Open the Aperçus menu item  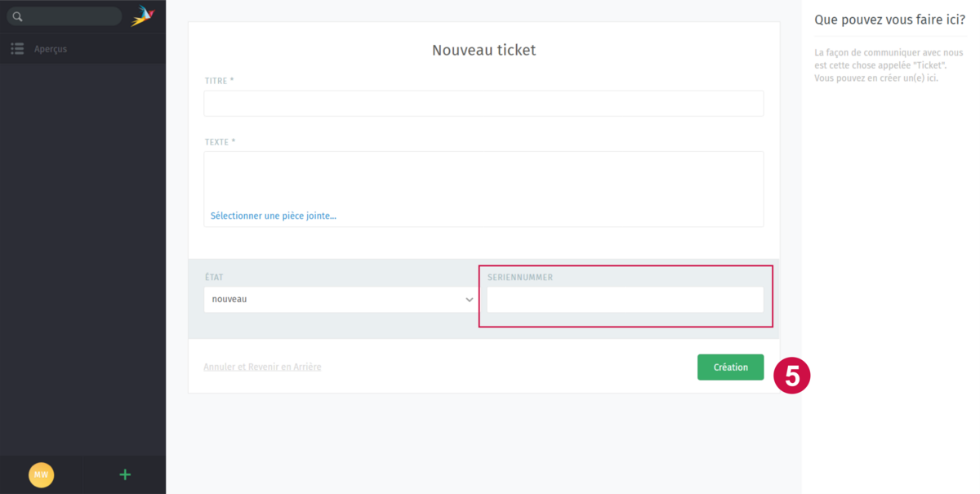(51, 49)
